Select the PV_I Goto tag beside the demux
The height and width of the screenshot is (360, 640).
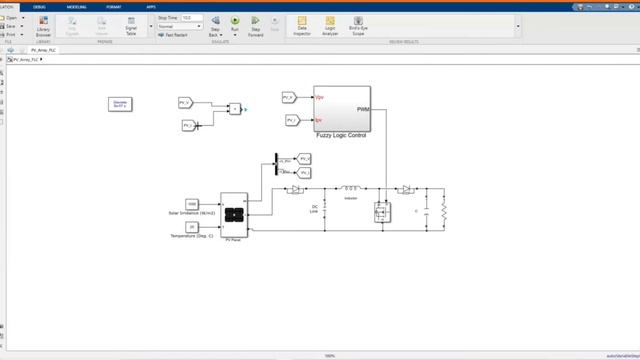point(304,173)
